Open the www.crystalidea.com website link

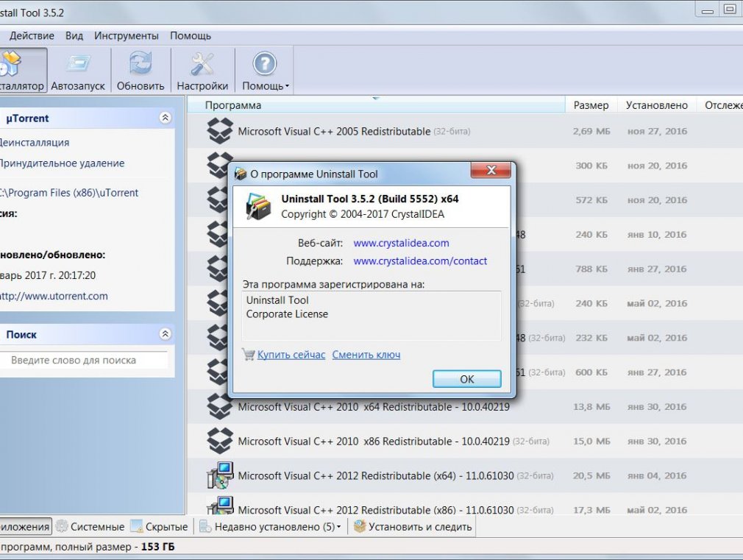[402, 244]
